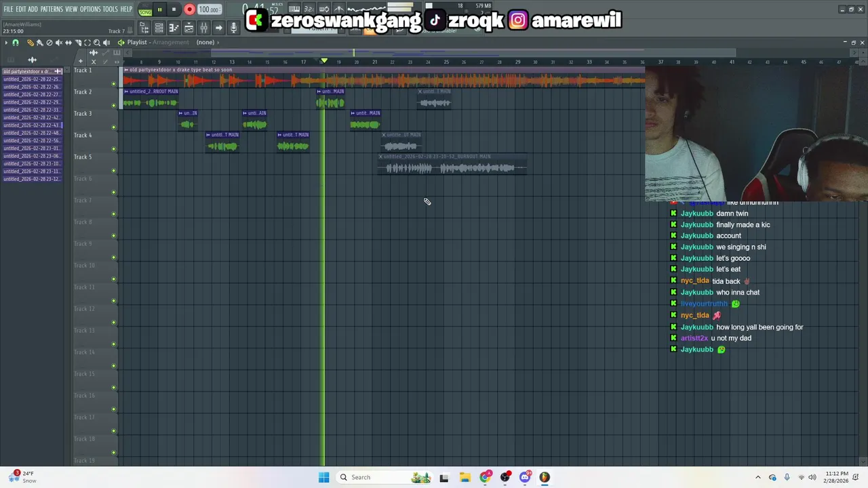This screenshot has height=488, width=868.
Task: Select the Slip tool in Playlist
Action: (68, 43)
